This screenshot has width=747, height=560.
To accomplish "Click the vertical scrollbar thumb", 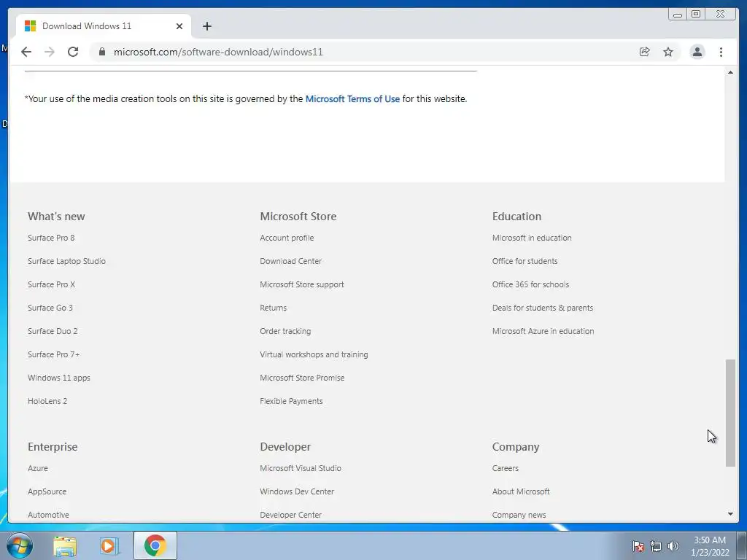I will 730,413.
